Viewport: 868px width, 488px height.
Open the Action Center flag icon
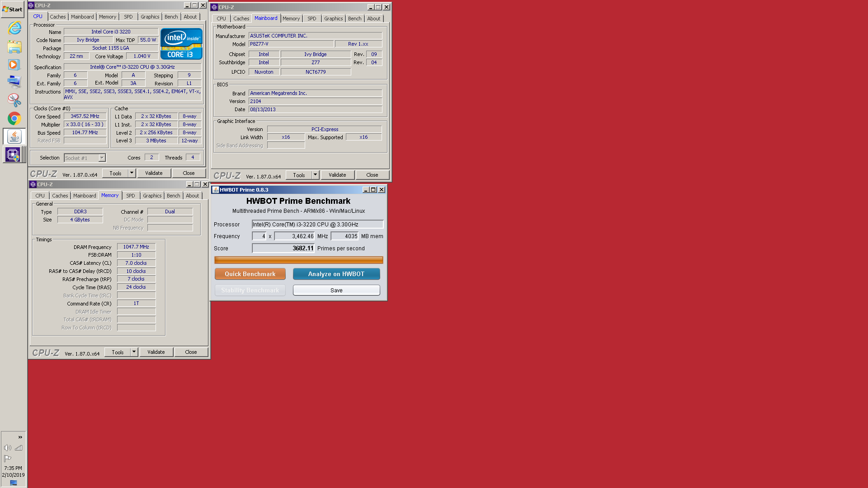8,458
